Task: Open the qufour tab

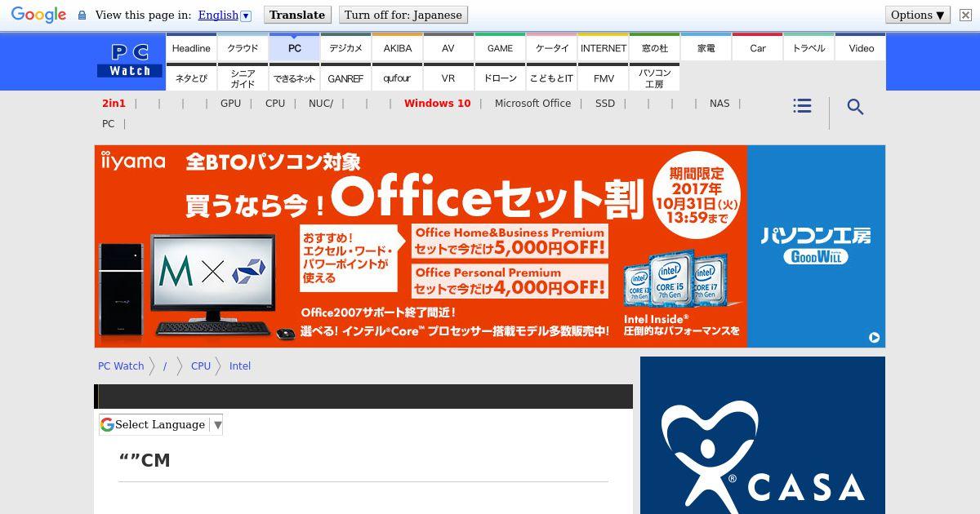Action: (397, 78)
